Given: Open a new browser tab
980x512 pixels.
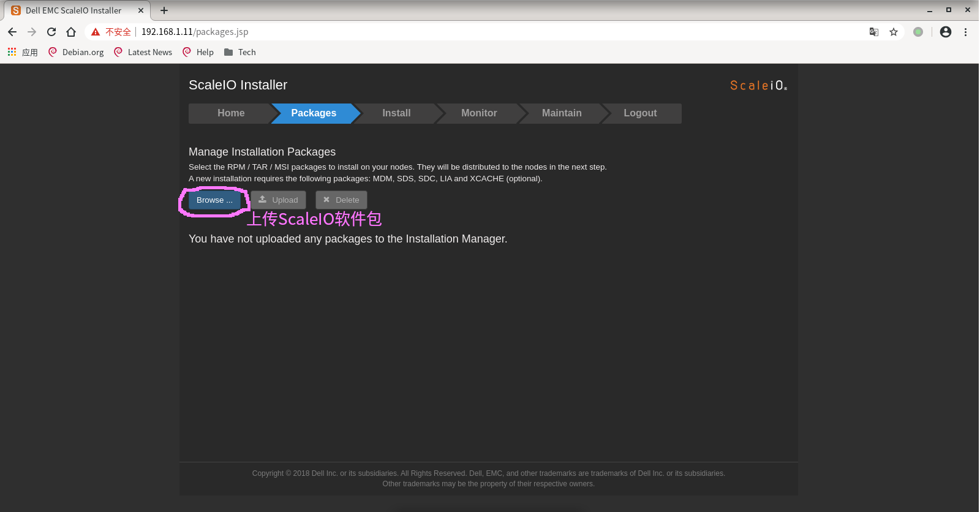Looking at the screenshot, I should click(x=164, y=10).
